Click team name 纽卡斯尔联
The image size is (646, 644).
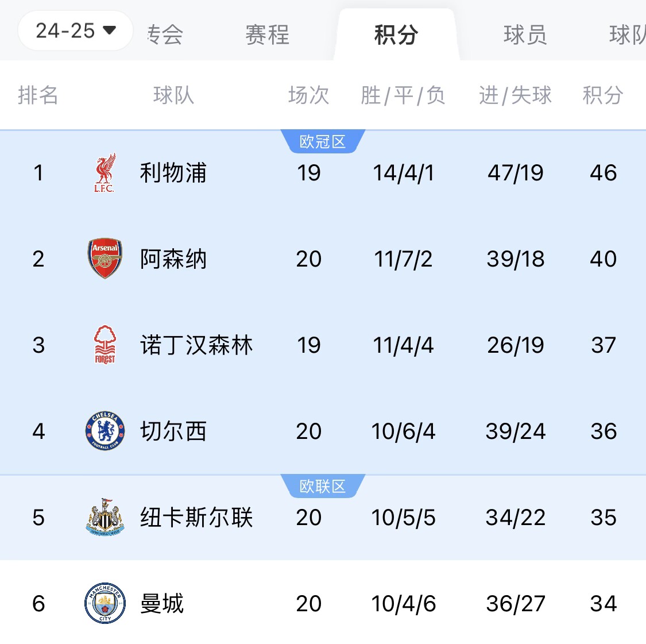click(x=196, y=518)
